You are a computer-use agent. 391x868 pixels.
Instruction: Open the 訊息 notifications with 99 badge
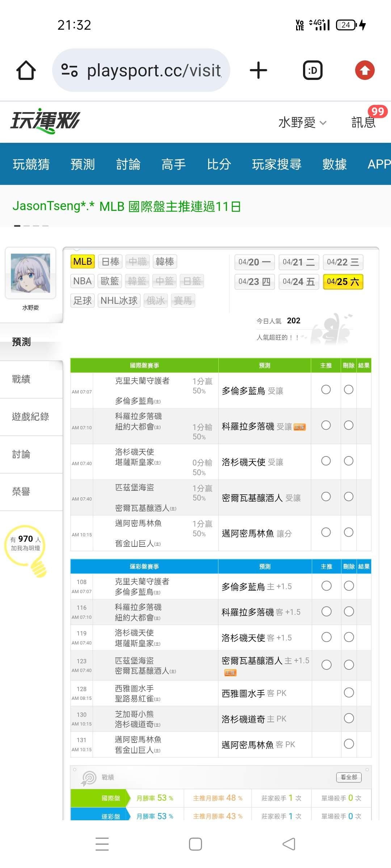(x=363, y=122)
